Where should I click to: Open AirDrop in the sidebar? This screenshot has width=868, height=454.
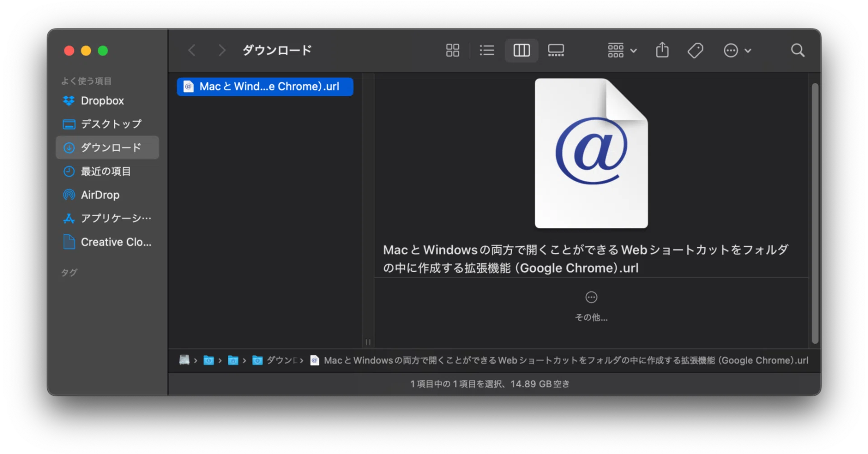(x=107, y=195)
